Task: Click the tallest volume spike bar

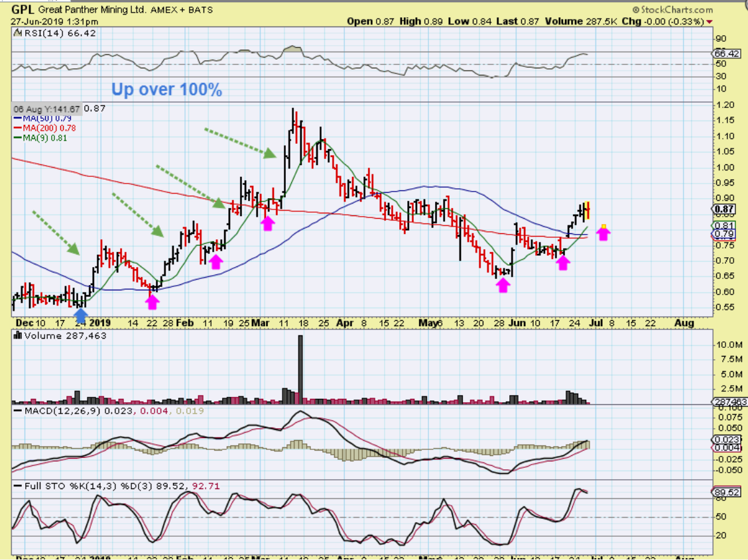Action: 300,369
